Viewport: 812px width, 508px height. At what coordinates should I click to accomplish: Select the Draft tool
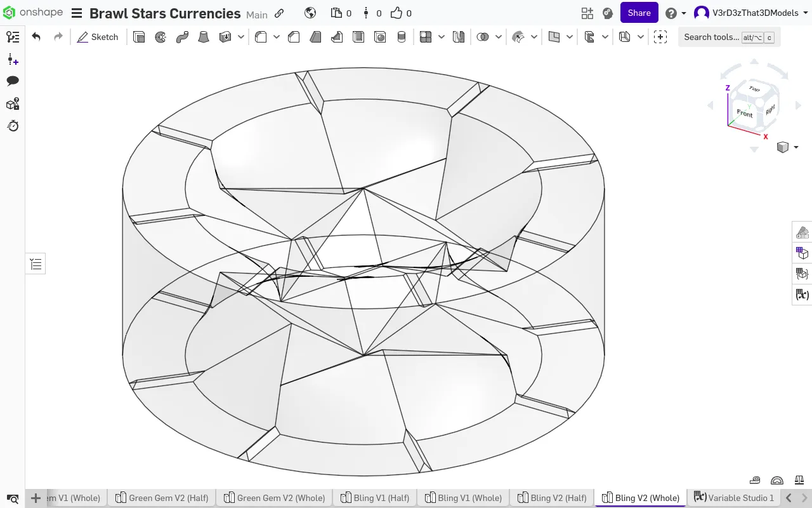315,37
